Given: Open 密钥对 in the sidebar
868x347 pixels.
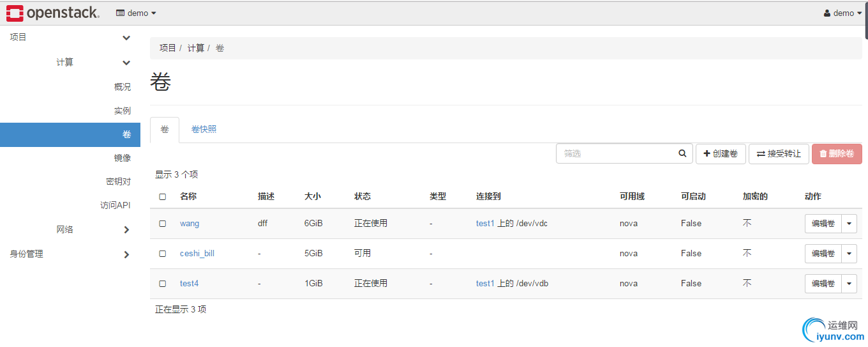Looking at the screenshot, I should [118, 181].
